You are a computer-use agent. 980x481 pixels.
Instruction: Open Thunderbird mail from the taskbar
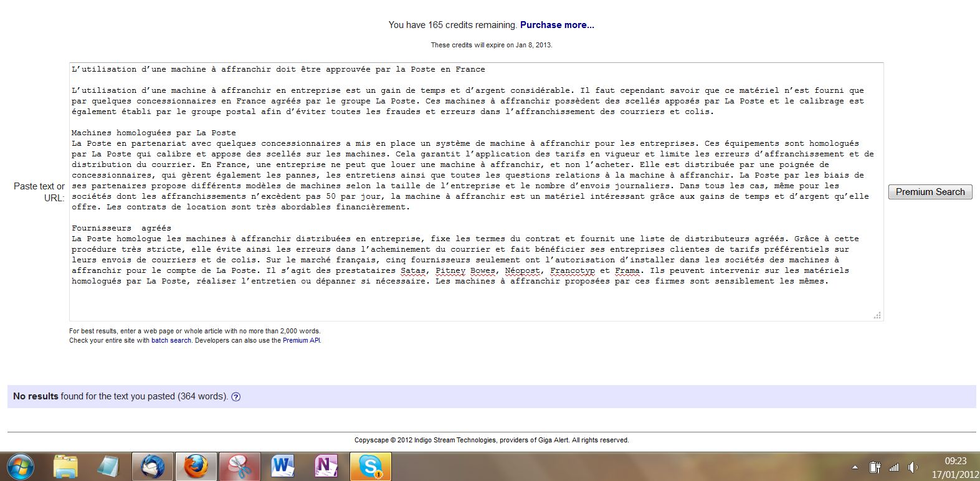point(153,466)
